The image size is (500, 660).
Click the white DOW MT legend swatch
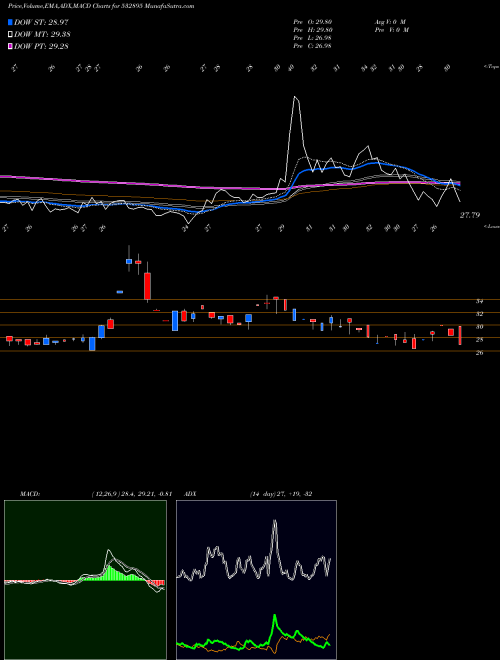click(10, 35)
